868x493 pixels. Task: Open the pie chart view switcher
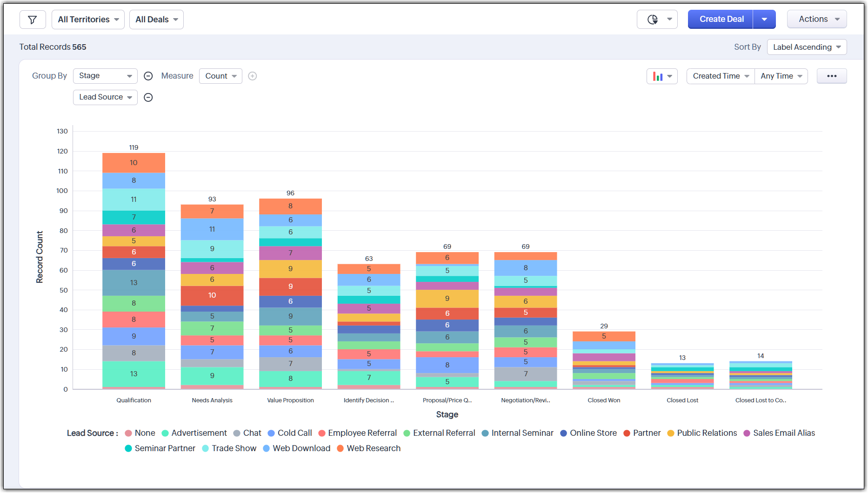[x=656, y=20]
